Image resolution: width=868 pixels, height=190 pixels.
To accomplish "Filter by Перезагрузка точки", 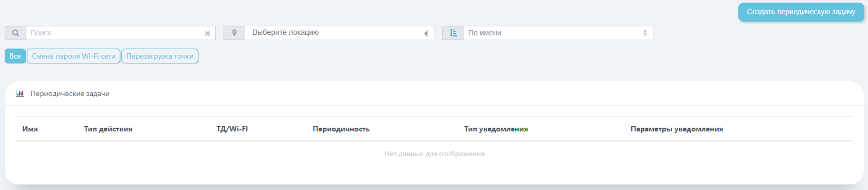I will point(160,56).
